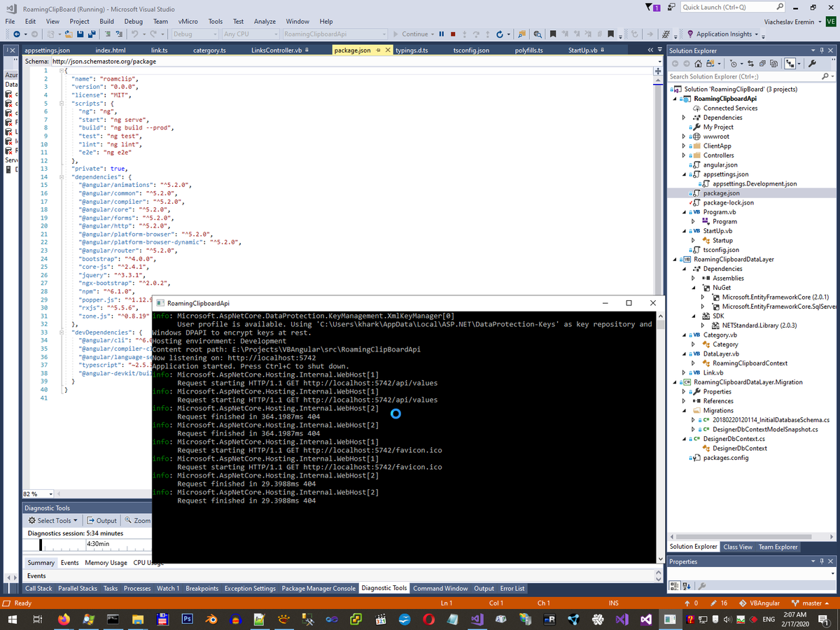This screenshot has height=630, width=840.
Task: Open the Debug menu
Action: point(133,22)
